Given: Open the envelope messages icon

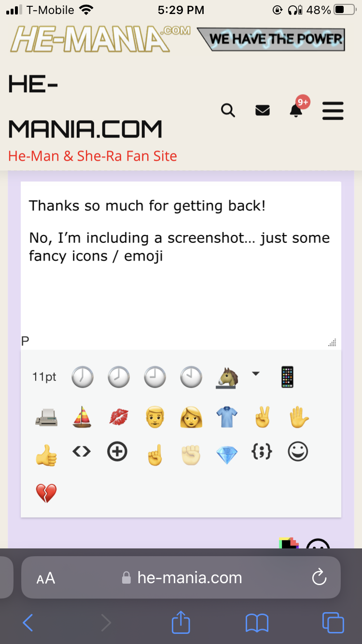Looking at the screenshot, I should 263,111.
